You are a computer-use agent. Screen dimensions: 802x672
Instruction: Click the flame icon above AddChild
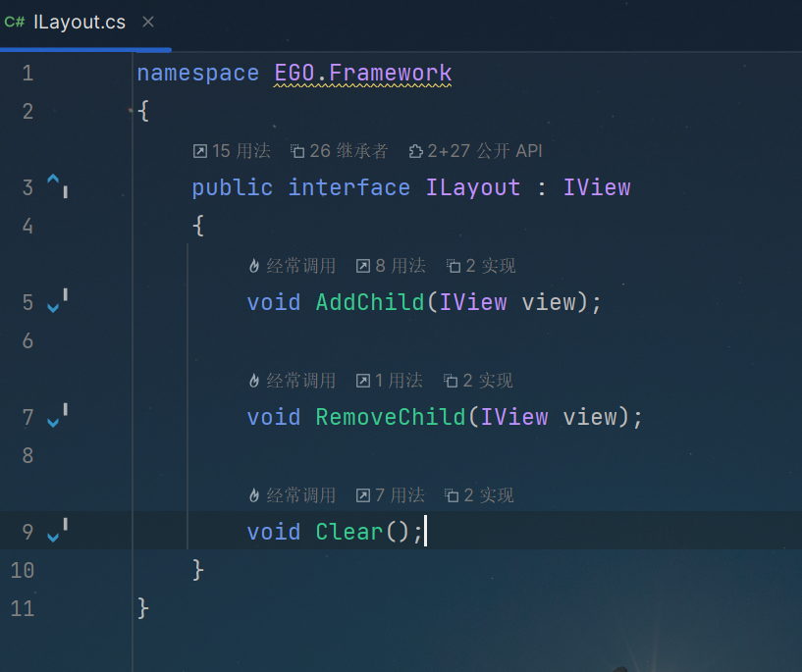coord(253,266)
